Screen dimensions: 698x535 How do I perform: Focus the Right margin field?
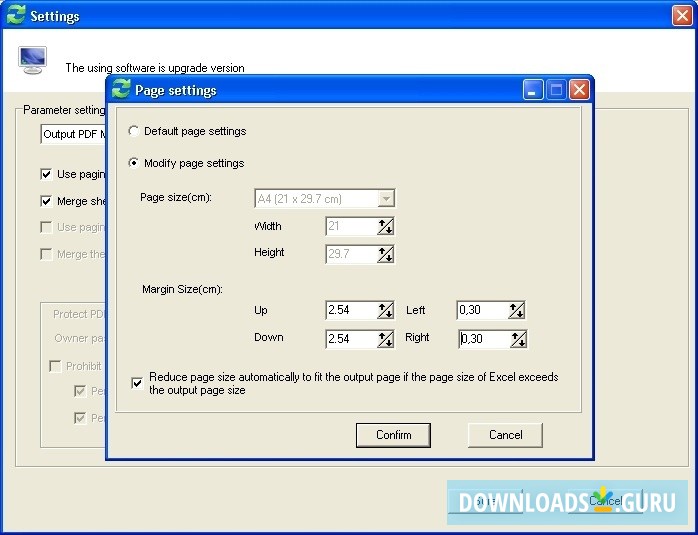485,339
